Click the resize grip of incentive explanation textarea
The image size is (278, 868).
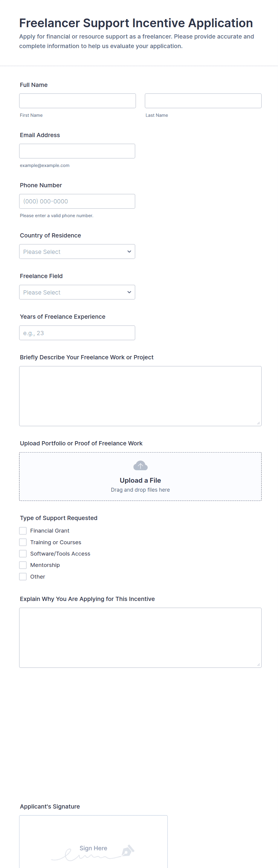(259, 665)
